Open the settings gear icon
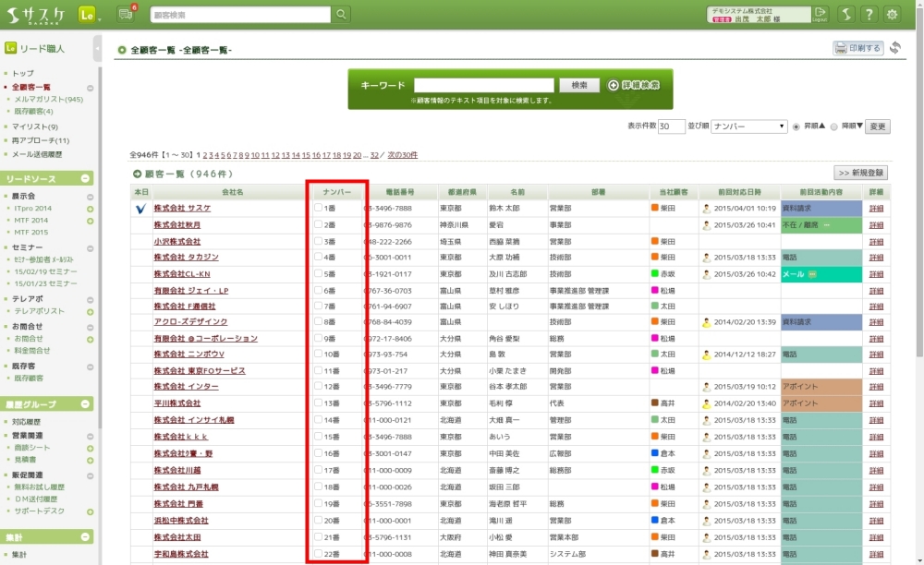This screenshot has width=924, height=565. (x=892, y=14)
